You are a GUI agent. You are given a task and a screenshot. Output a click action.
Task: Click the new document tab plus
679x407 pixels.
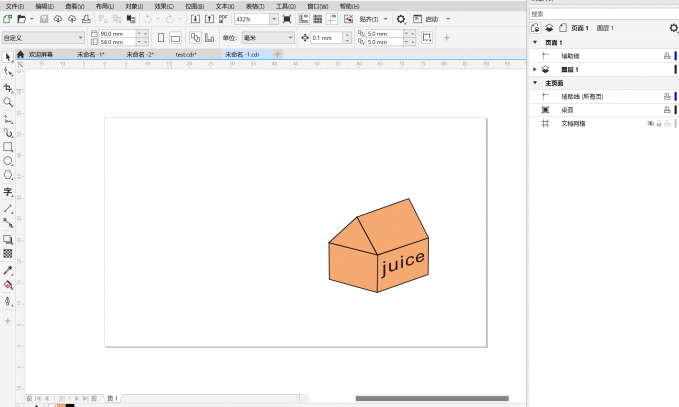[x=278, y=54]
